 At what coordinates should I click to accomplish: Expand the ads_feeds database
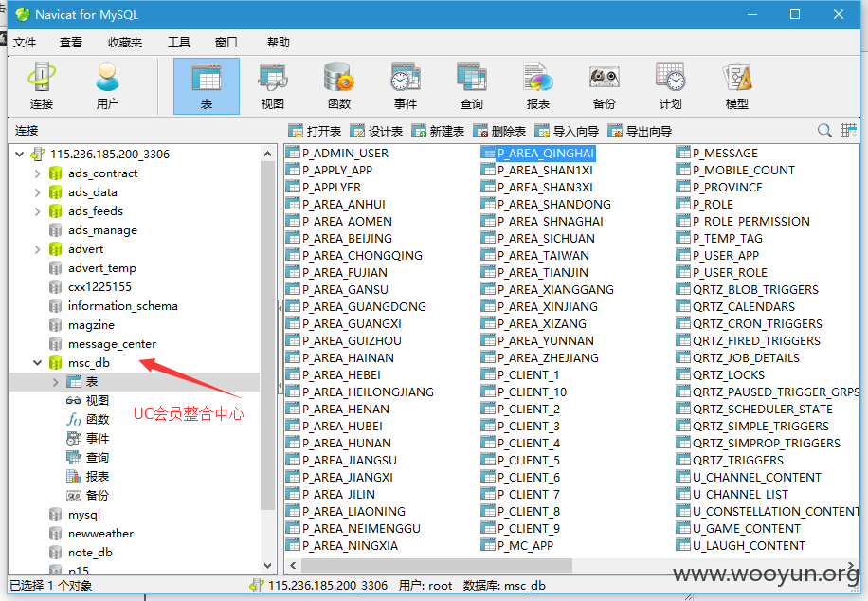coord(37,211)
